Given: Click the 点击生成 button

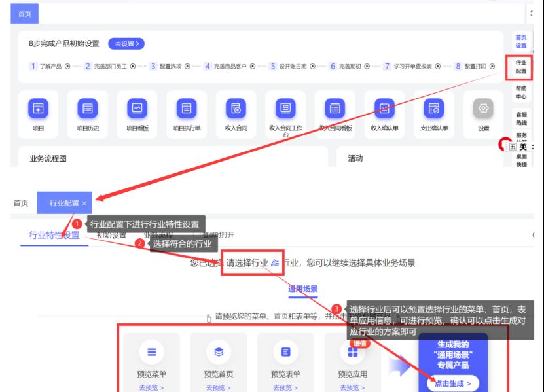Looking at the screenshot, I should (x=452, y=383).
